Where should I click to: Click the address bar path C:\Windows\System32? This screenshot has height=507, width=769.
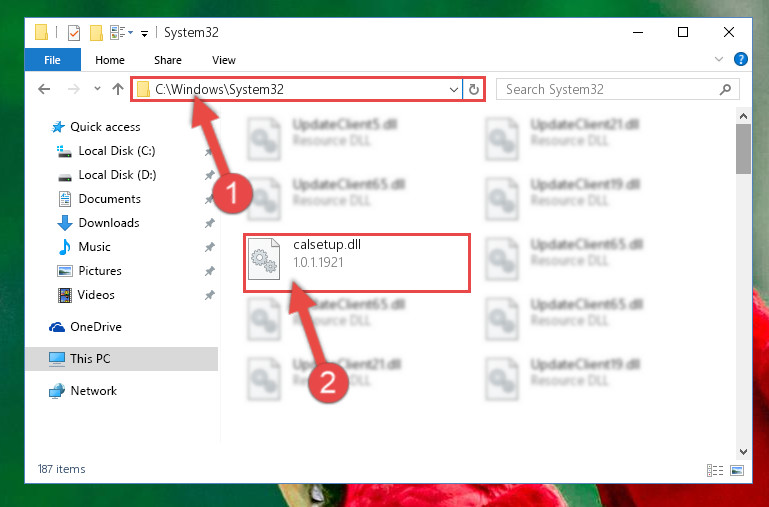click(x=219, y=89)
